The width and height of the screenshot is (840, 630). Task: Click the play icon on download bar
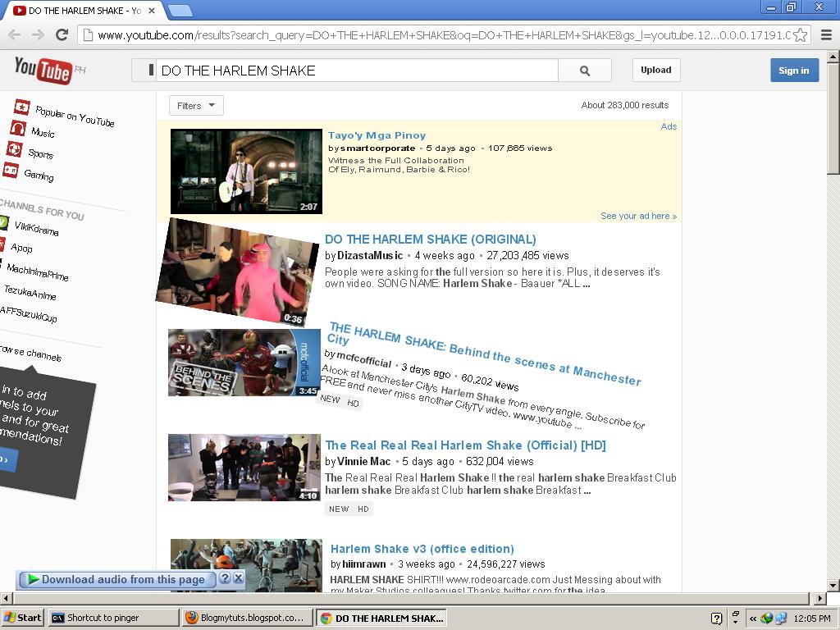pos(33,579)
